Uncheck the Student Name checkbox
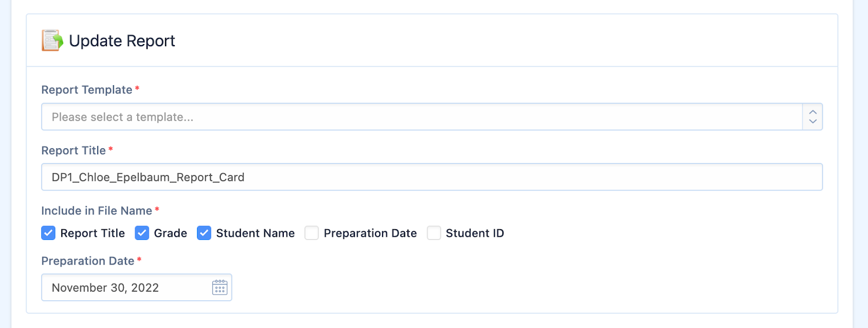Viewport: 868px width, 328px height. pyautogui.click(x=204, y=233)
